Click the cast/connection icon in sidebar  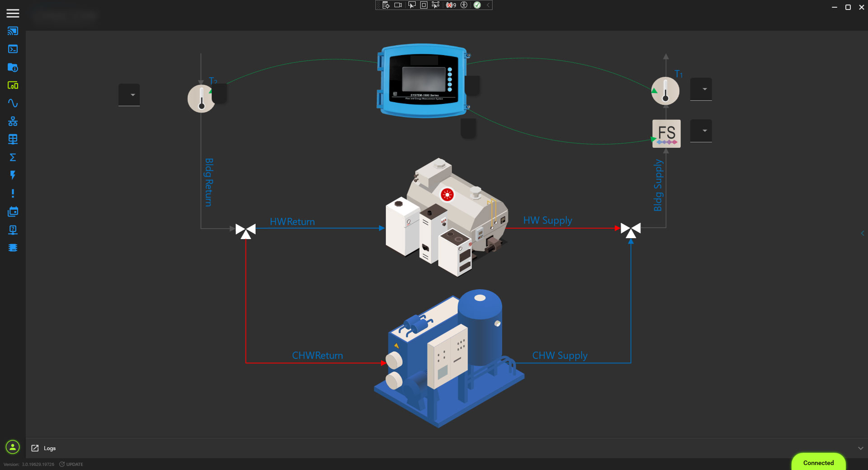(13, 31)
